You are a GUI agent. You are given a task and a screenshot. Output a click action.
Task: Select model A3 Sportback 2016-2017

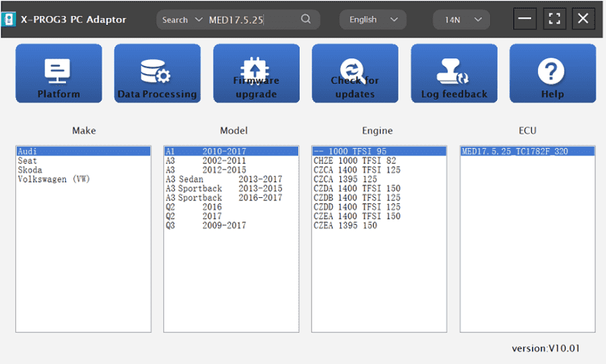coord(231,198)
